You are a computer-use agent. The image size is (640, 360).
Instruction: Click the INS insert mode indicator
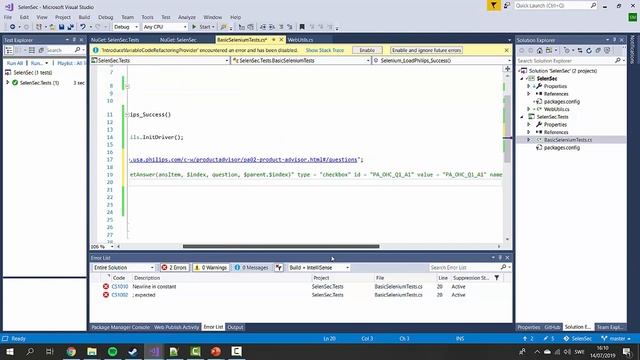tap(460, 338)
